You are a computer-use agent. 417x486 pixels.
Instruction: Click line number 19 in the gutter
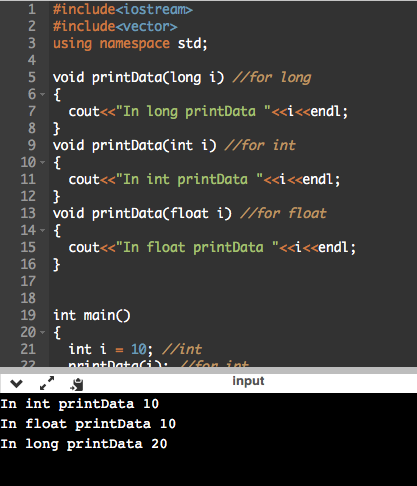coord(28,315)
